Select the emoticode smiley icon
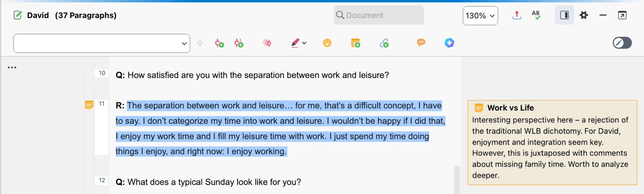The width and height of the screenshot is (644, 194). [x=327, y=43]
